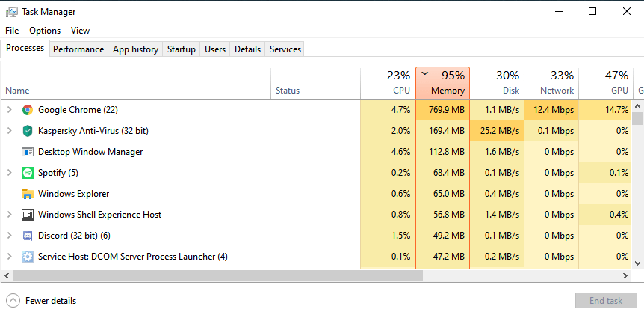
Task: Click the Kaspersky Anti-Virus shield icon
Action: click(28, 131)
